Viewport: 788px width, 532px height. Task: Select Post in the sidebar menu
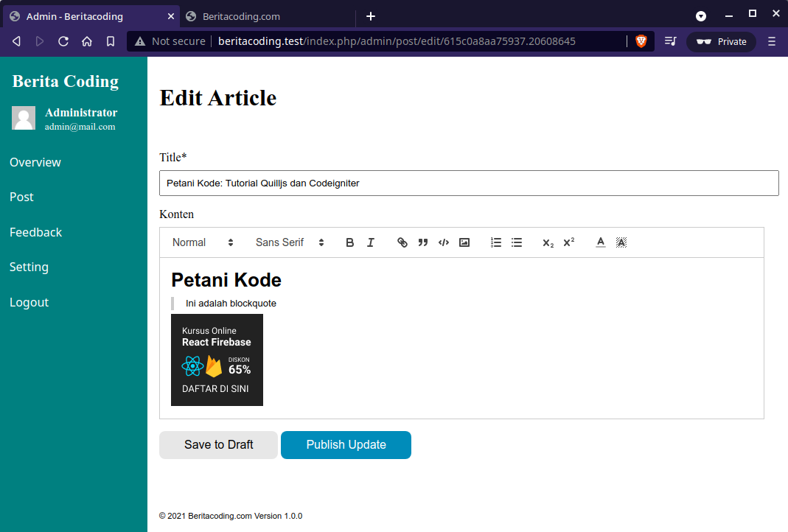[21, 197]
